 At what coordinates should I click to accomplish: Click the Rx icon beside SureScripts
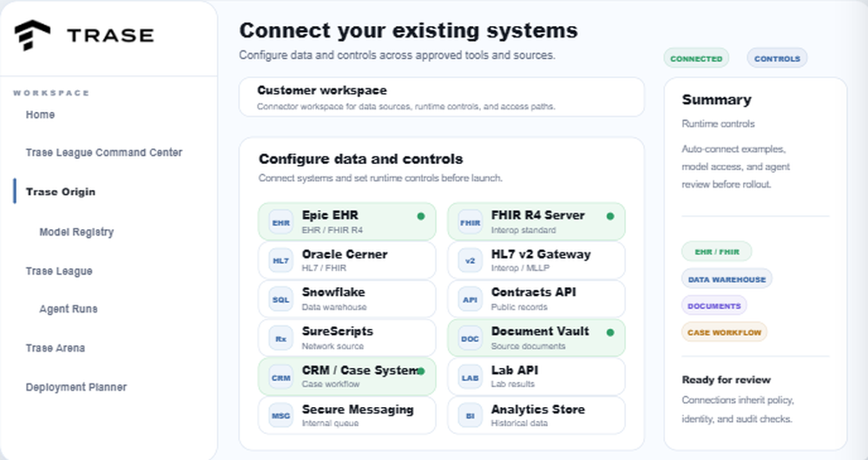point(280,338)
